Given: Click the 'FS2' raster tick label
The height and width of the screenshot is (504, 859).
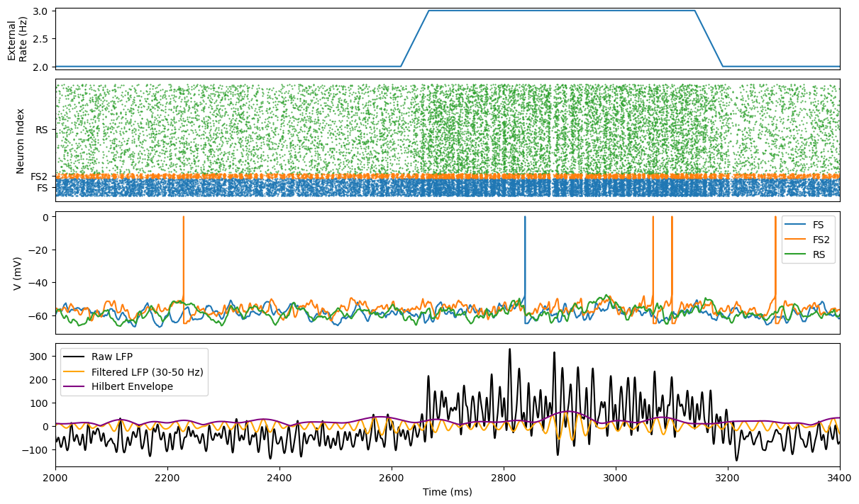Looking at the screenshot, I should point(39,177).
